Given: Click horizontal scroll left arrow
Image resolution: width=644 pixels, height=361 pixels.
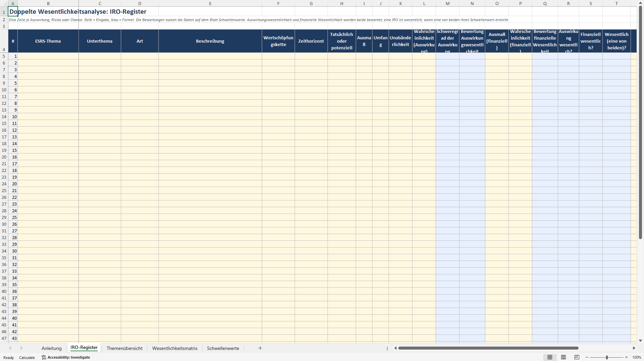Looking at the screenshot, I should coord(395,348).
